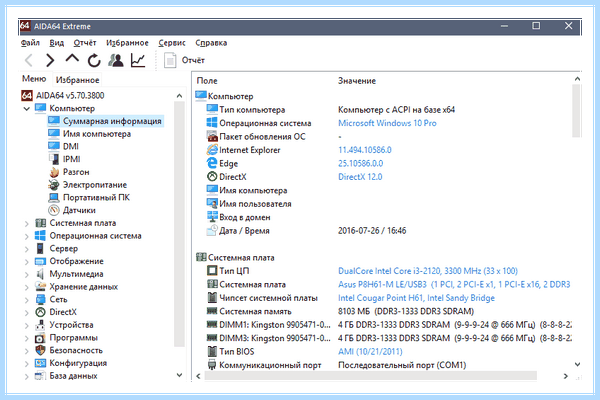Click the Тип ЦП processor icon
Viewport: 600px width, 400px height.
212,271
